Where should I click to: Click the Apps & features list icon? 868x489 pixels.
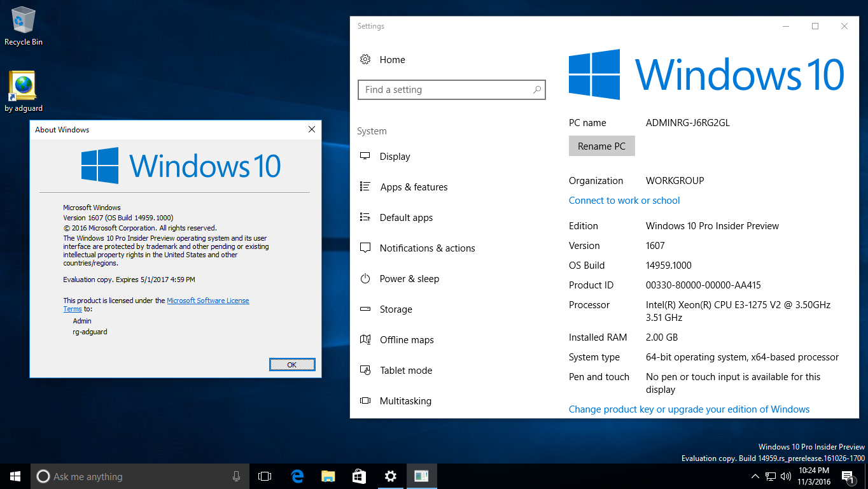tap(365, 187)
